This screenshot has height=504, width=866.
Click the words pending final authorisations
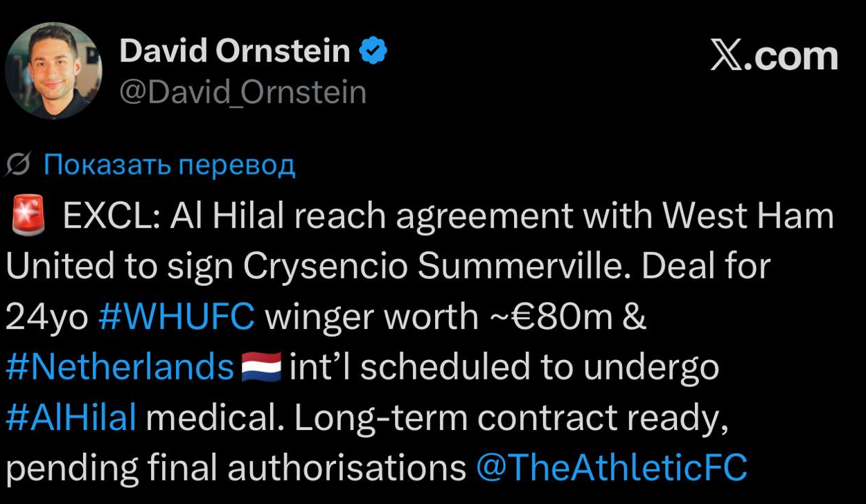(236, 469)
